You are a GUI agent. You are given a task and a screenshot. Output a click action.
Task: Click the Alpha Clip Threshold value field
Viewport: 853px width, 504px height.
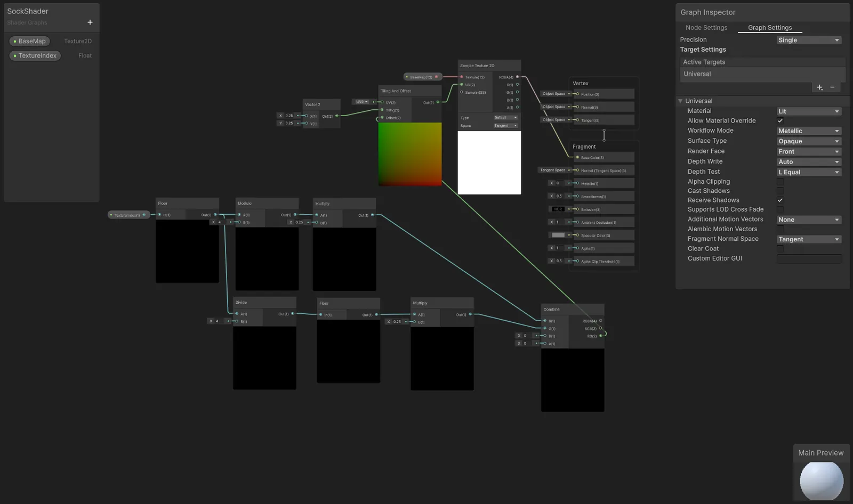[x=559, y=261]
